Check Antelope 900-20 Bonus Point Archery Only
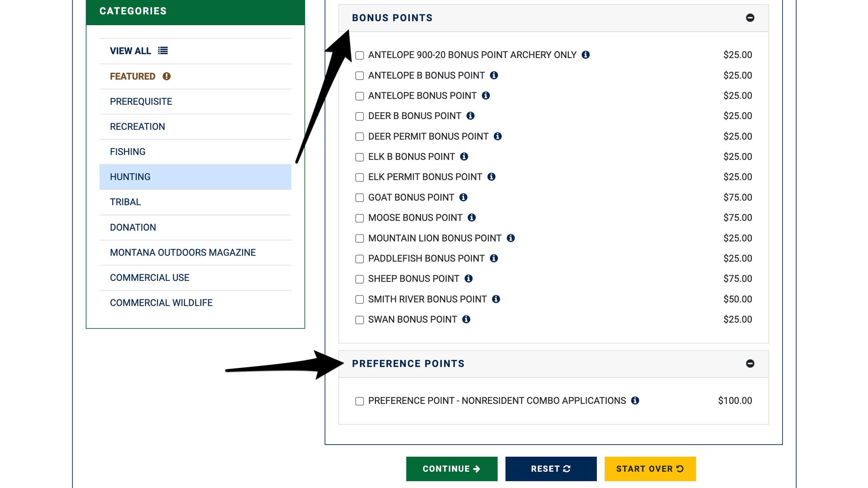The image size is (868, 488). pyautogui.click(x=359, y=54)
